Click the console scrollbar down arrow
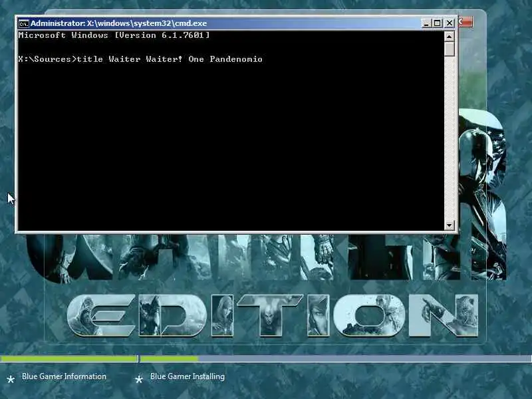This screenshot has width=532, height=399. [450, 225]
